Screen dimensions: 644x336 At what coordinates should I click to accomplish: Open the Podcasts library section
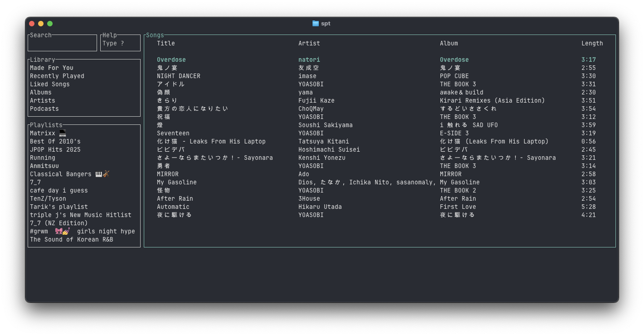[44, 109]
